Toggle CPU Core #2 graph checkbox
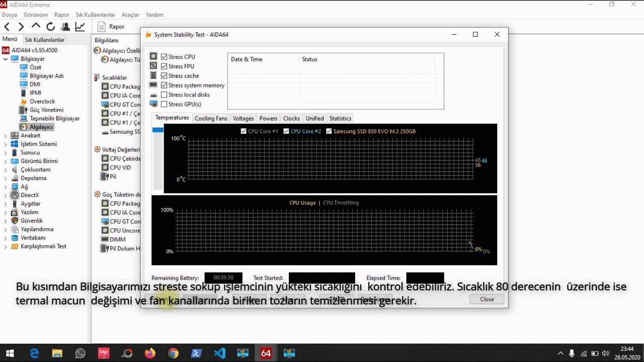 [286, 131]
